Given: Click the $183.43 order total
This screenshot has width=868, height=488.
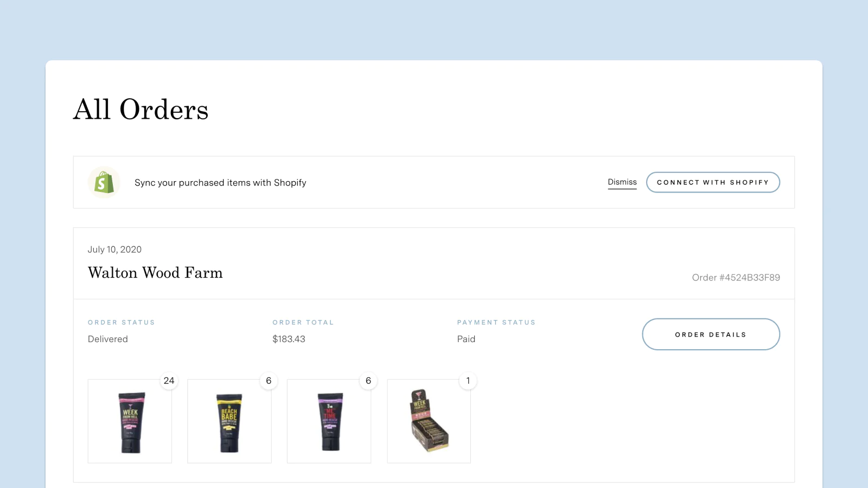Looking at the screenshot, I should point(289,339).
